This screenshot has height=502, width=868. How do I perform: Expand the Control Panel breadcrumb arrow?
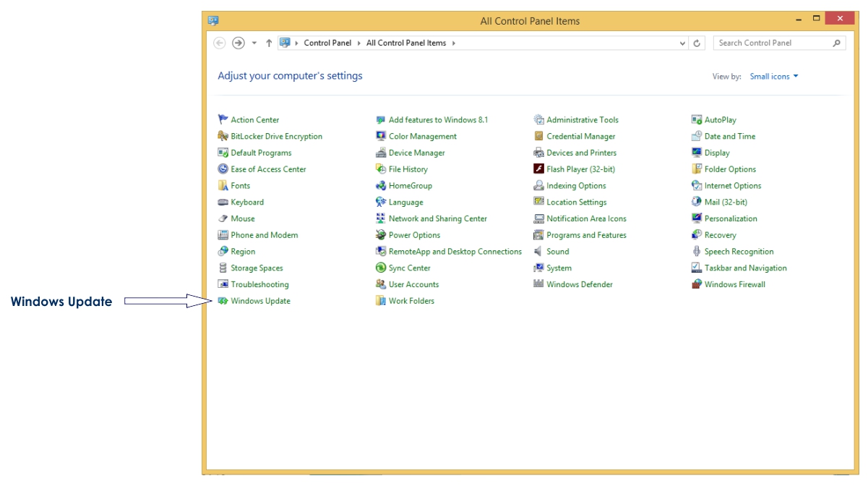click(359, 43)
